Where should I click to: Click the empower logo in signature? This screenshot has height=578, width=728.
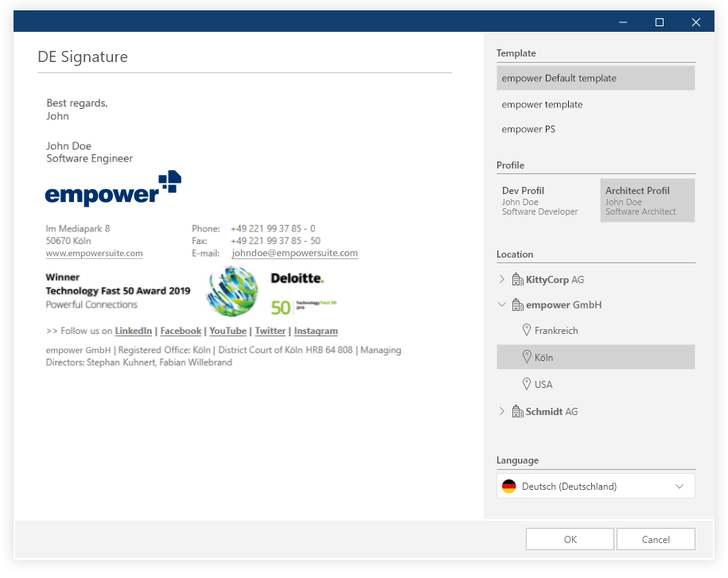point(113,189)
